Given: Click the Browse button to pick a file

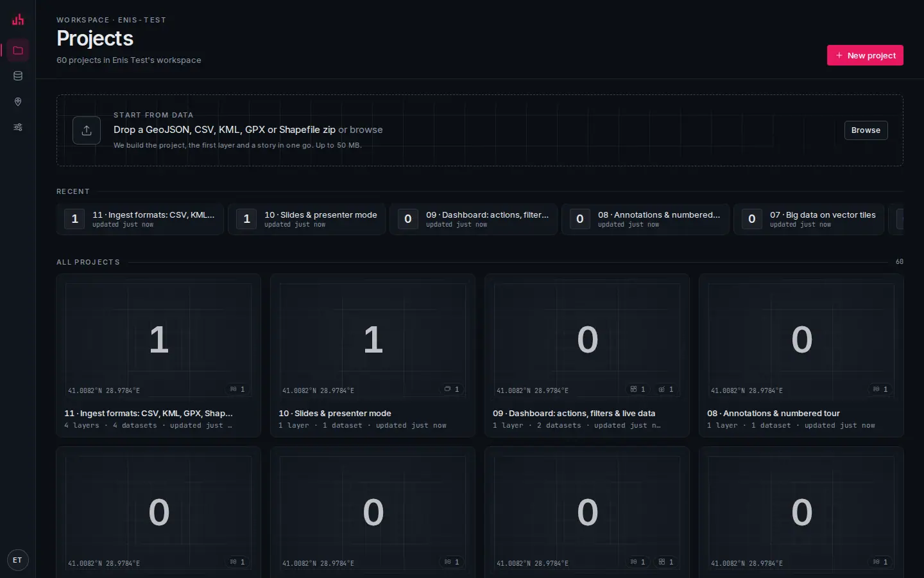Looking at the screenshot, I should (x=866, y=130).
